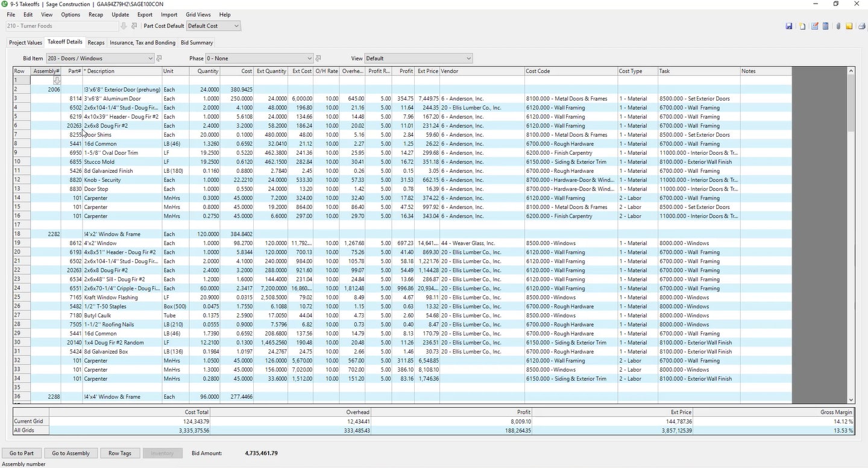Open the Edit menu
Image resolution: width=868 pixels, height=468 pixels.
[x=28, y=14]
